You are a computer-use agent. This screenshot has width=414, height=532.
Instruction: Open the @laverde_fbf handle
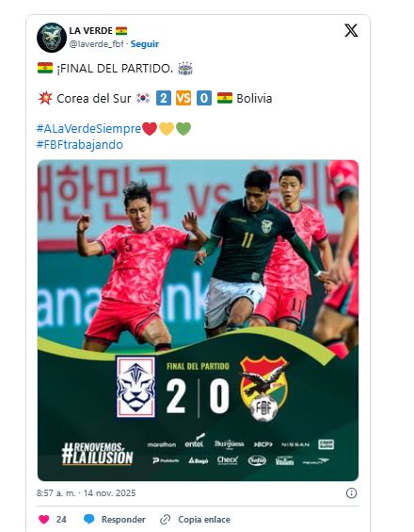coord(96,43)
